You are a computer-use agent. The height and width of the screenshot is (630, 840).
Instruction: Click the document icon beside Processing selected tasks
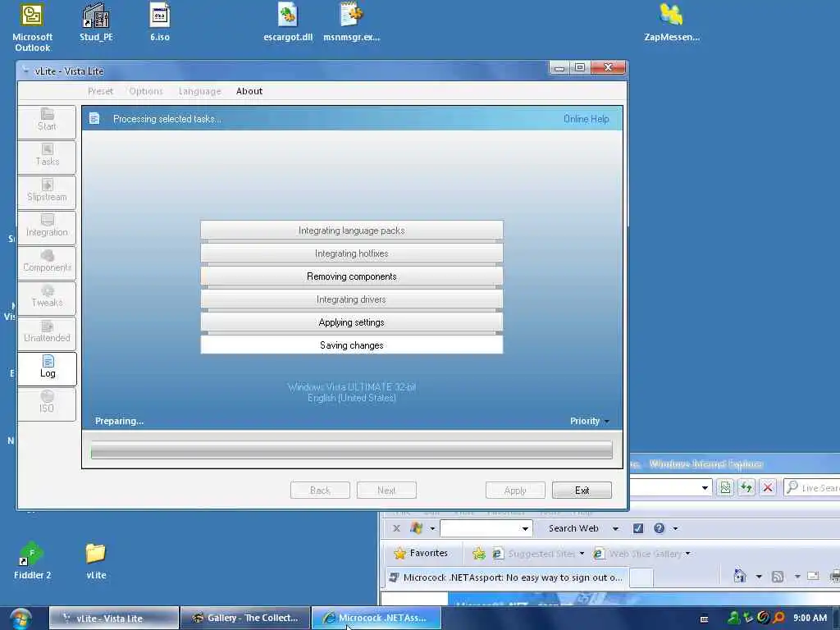tap(94, 118)
